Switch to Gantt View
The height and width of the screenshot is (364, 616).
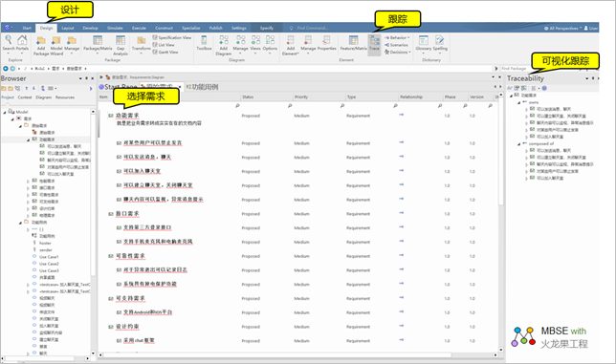(x=165, y=52)
